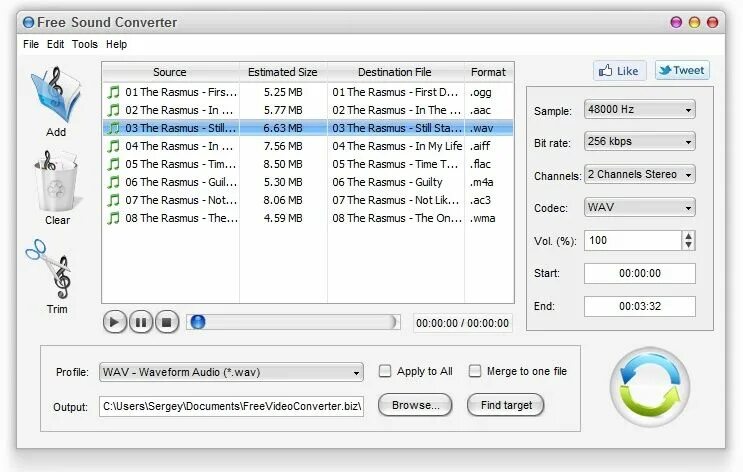Click the Play button
The width and height of the screenshot is (743, 472).
[x=115, y=323]
